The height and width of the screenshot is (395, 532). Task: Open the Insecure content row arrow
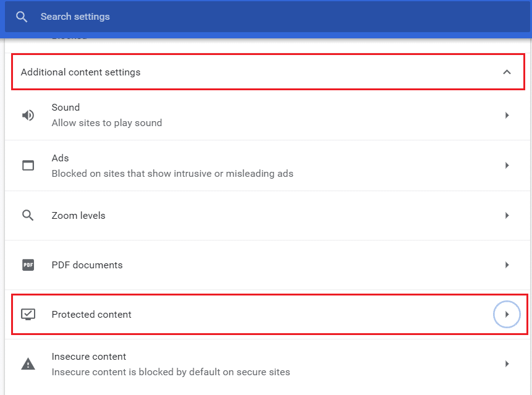[x=507, y=364]
